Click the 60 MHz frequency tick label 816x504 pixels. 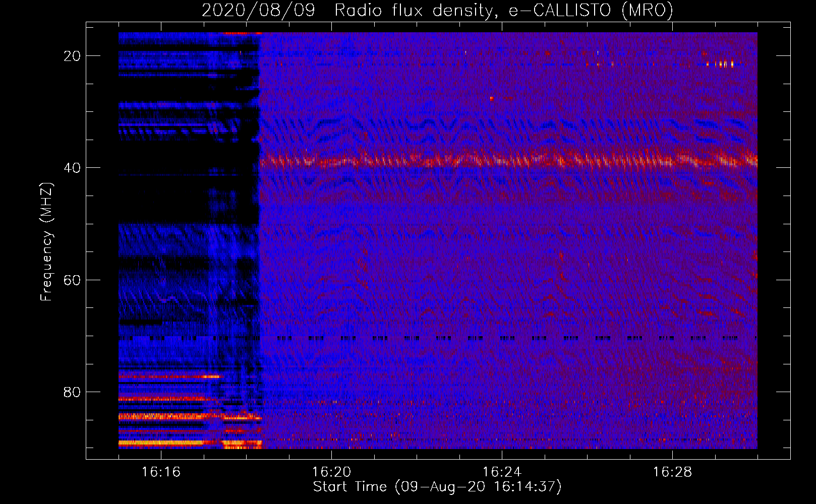point(72,280)
